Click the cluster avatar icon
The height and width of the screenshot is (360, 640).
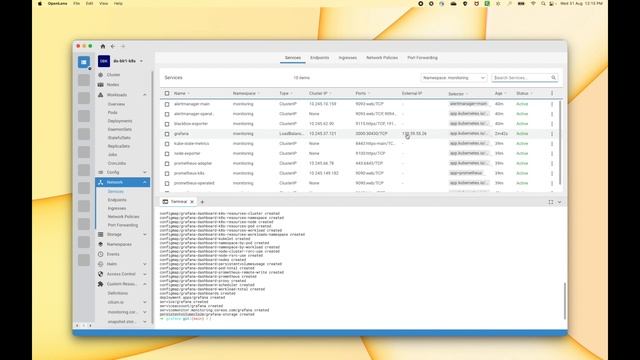[104, 61]
